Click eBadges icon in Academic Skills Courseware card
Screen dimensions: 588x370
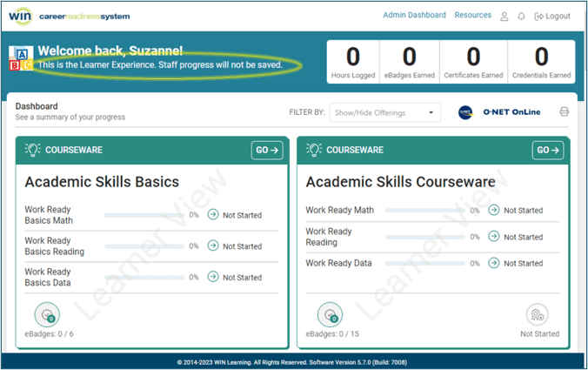(x=329, y=315)
